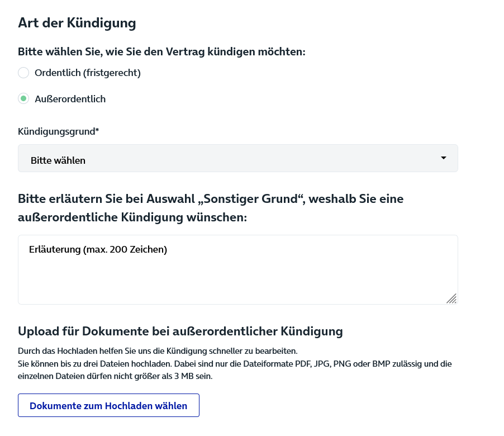Viewport: 504px width, 436px height.
Task: Click the 'Durch das Hochladen helfen Sie' sentence
Action: (x=158, y=351)
